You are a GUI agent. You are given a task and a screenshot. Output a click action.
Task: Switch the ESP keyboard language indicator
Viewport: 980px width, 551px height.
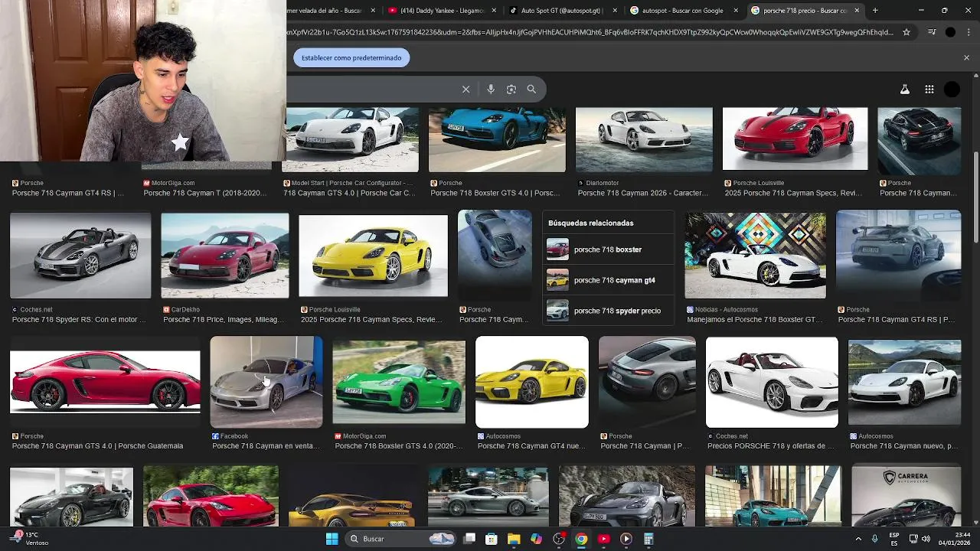point(893,539)
